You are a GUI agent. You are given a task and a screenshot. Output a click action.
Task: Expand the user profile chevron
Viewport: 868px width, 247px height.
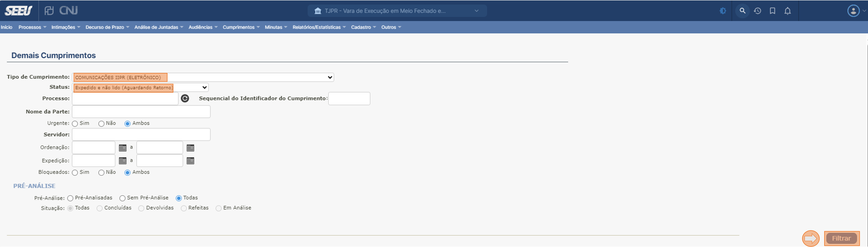tap(864, 11)
